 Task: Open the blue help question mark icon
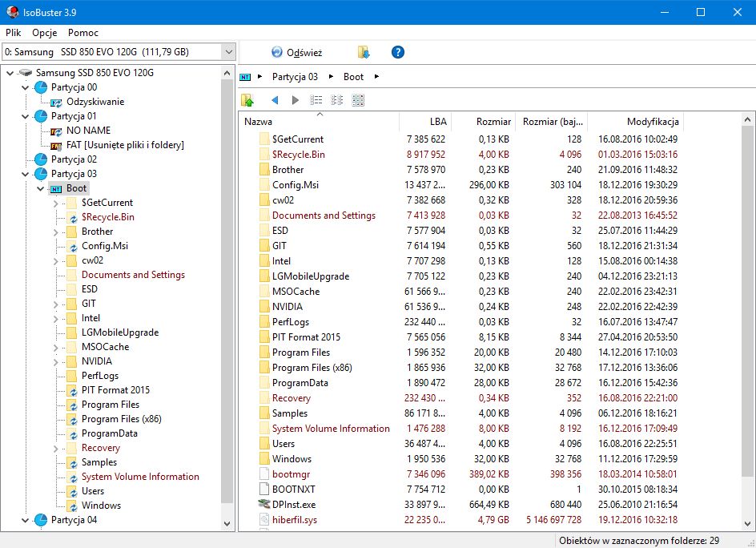point(398,52)
